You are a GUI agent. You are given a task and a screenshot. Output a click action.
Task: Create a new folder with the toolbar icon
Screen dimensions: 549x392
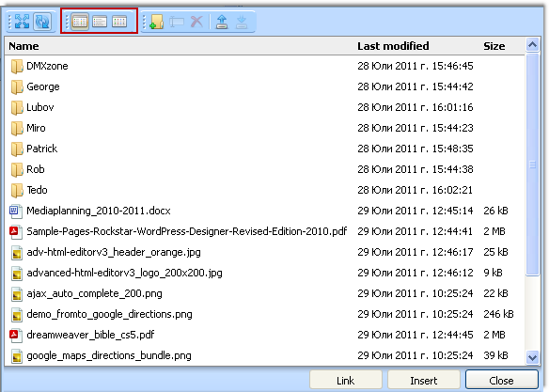point(156,22)
